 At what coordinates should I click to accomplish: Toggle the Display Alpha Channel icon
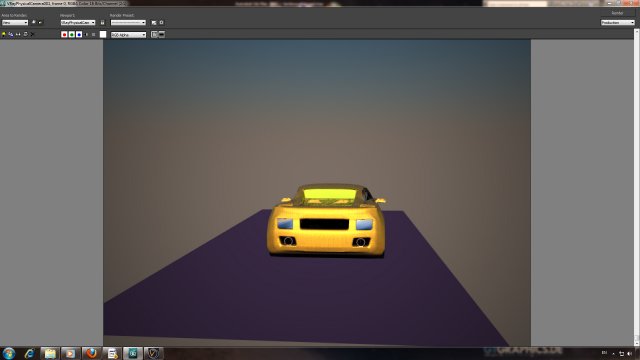click(x=86, y=35)
